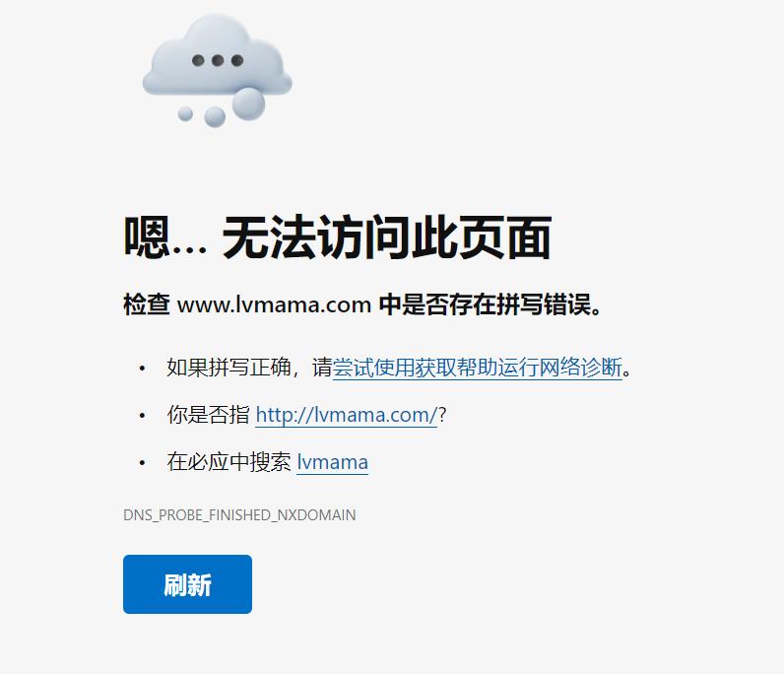Click the largest bubble under the cloud

(x=248, y=104)
